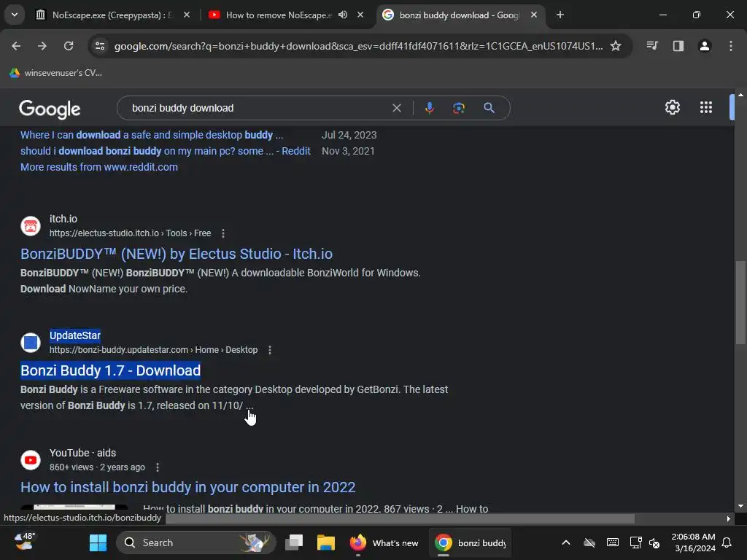The width and height of the screenshot is (747, 560).
Task: Open the Chrome profile icon
Action: pyautogui.click(x=705, y=46)
